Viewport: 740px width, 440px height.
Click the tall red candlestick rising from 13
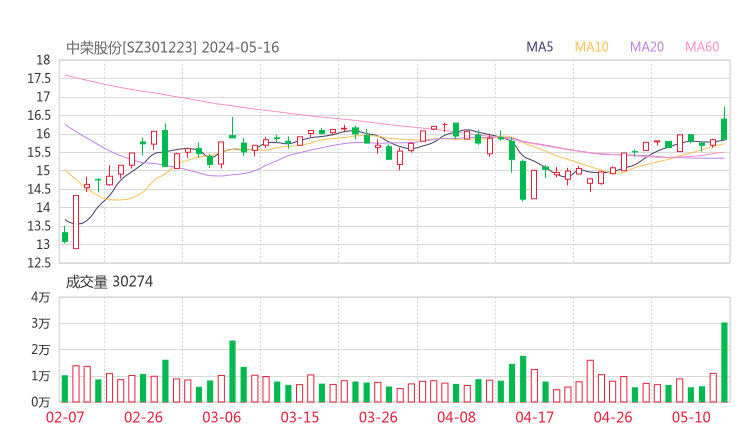[76, 222]
